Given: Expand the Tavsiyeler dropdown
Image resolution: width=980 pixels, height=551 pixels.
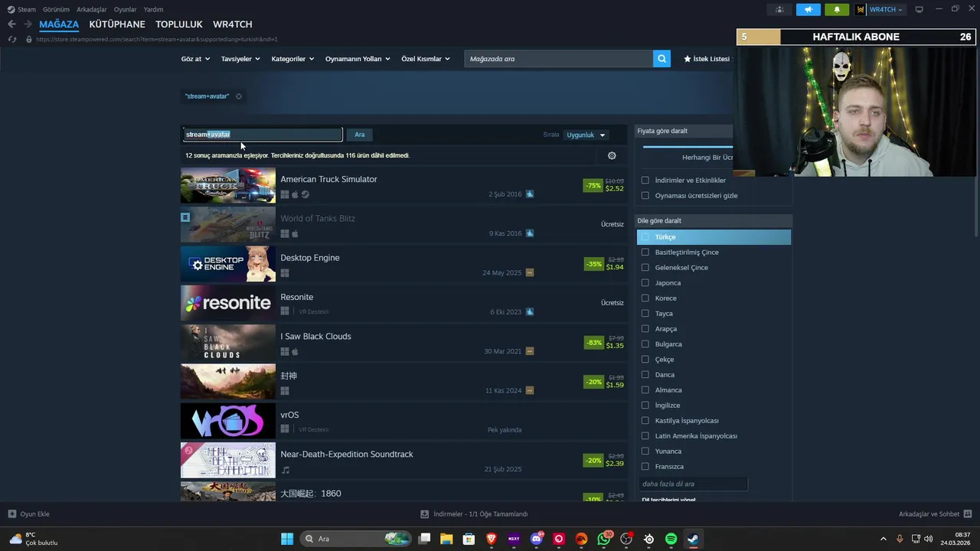Looking at the screenshot, I should (240, 59).
